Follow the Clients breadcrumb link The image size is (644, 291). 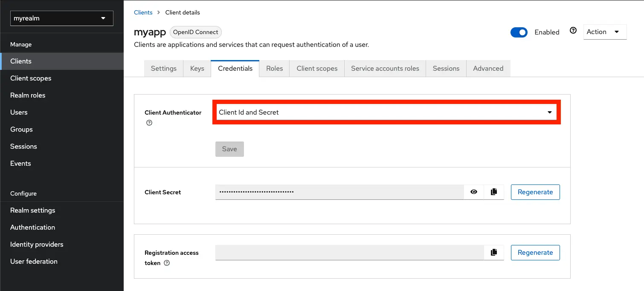tap(143, 12)
